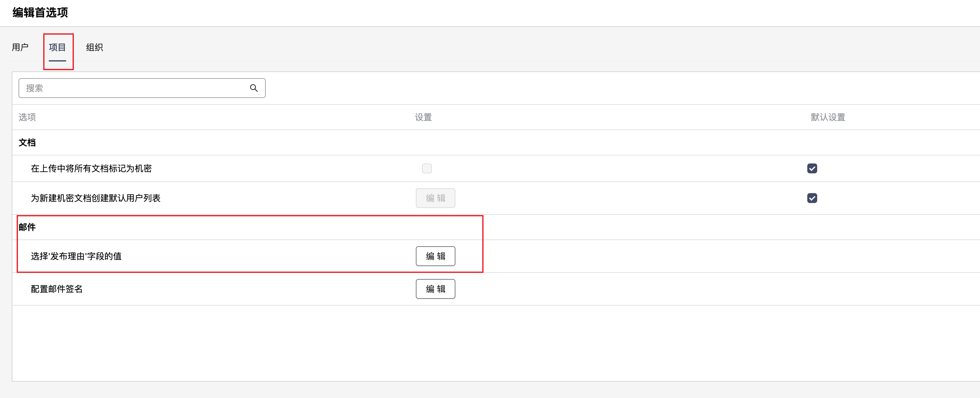The width and height of the screenshot is (980, 398).
Task: Focus the 搜索 search input field
Action: tap(133, 88)
